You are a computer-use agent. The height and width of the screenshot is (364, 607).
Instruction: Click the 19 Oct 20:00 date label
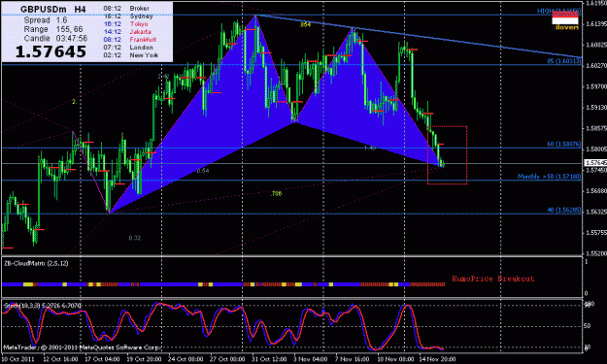[144, 359]
